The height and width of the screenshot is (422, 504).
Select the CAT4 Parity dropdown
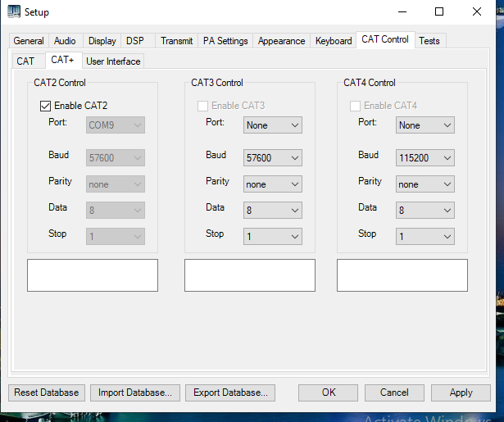(425, 184)
